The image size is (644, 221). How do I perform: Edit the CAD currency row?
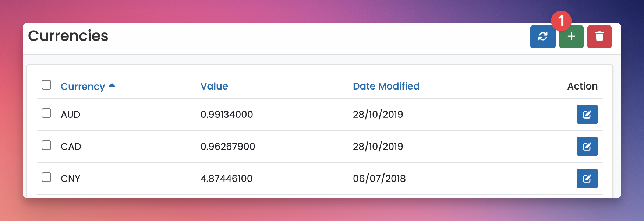(x=587, y=146)
